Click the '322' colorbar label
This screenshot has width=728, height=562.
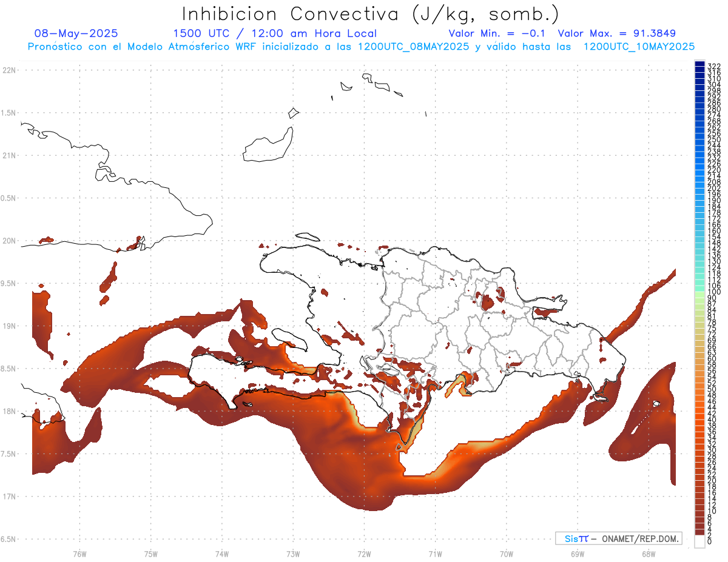(x=714, y=65)
